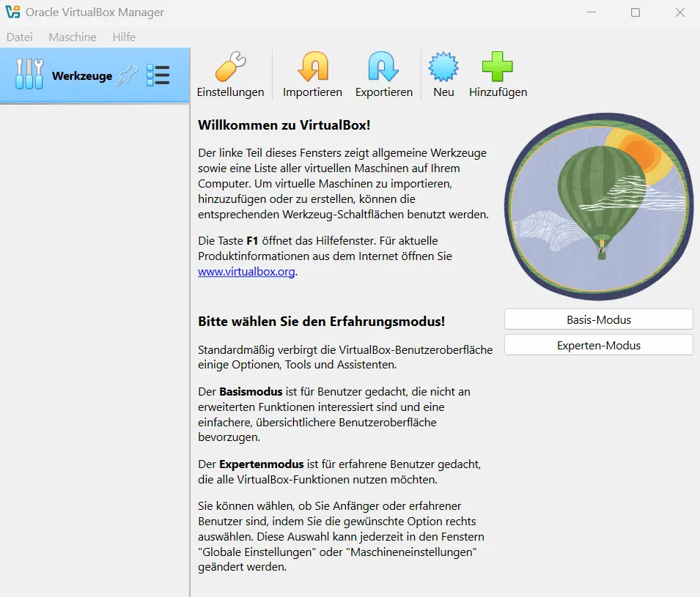This screenshot has width=700, height=597.
Task: Click the 'Bitte wählen Sie den Erfahrungsmodus!' heading
Action: click(x=322, y=322)
